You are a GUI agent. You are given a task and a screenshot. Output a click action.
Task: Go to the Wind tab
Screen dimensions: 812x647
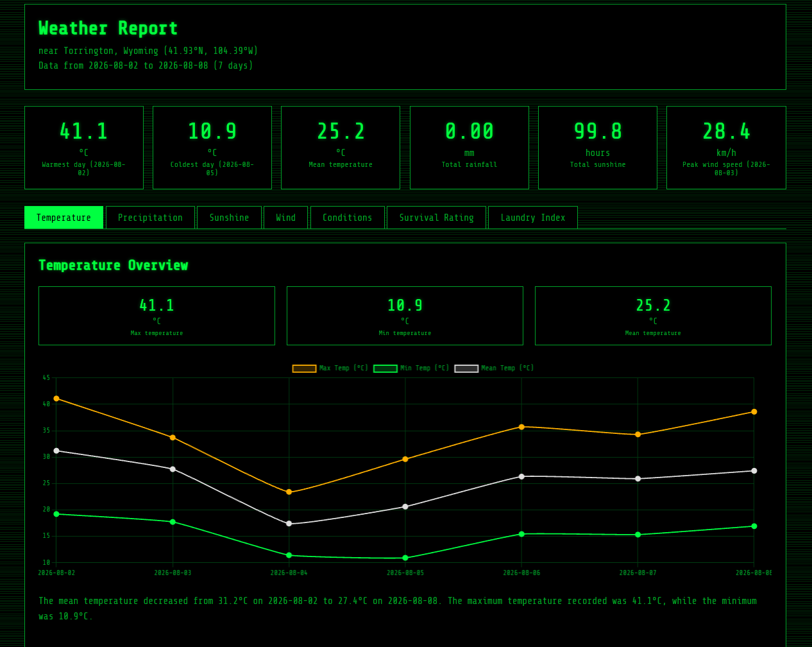tap(285, 218)
